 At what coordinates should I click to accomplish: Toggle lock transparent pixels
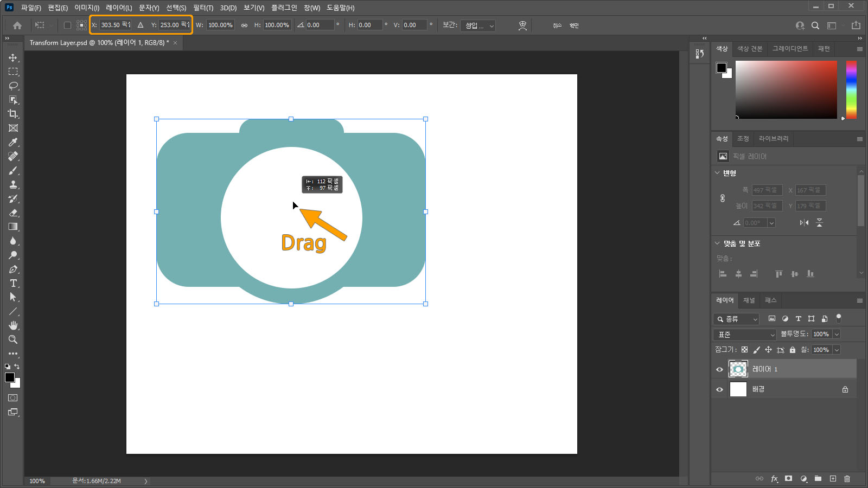[x=744, y=350]
